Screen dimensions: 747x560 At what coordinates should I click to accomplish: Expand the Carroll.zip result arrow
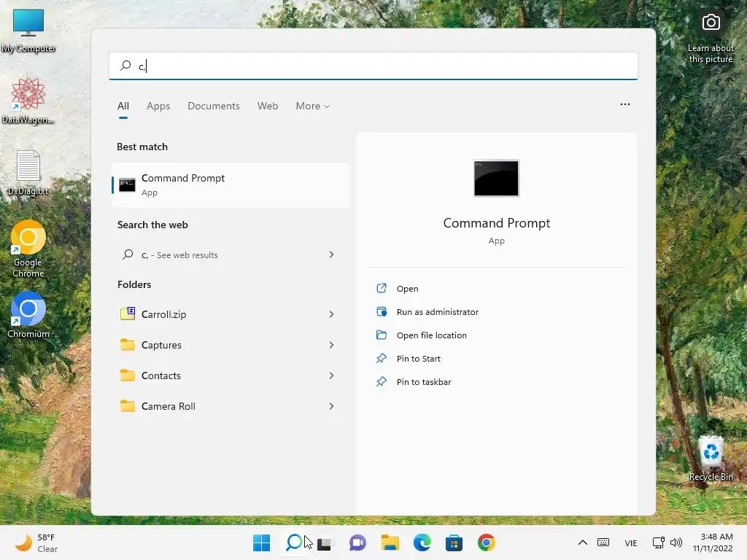coord(332,314)
